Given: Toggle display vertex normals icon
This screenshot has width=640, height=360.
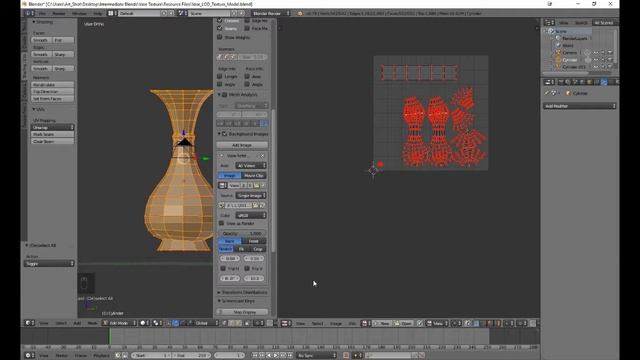Looking at the screenshot, I should click(220, 57).
